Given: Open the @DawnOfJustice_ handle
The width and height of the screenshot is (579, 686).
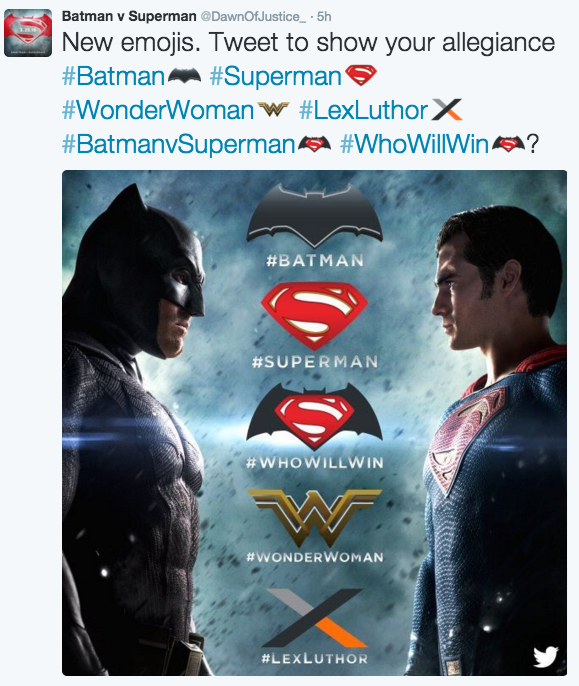Looking at the screenshot, I should click(253, 17).
